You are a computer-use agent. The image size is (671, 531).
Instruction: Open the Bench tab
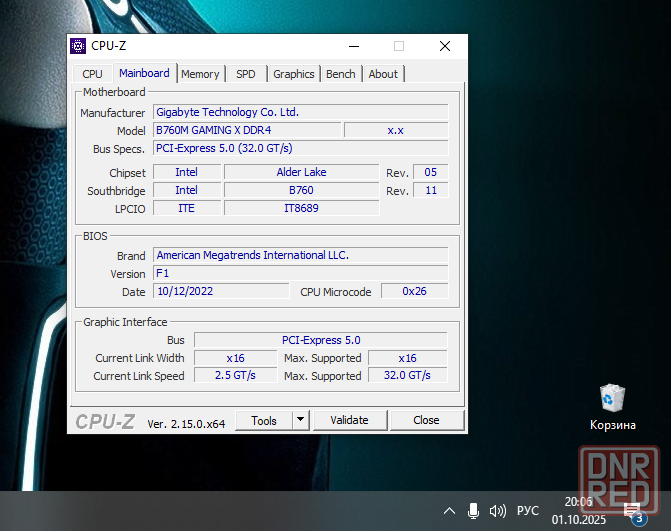[341, 74]
